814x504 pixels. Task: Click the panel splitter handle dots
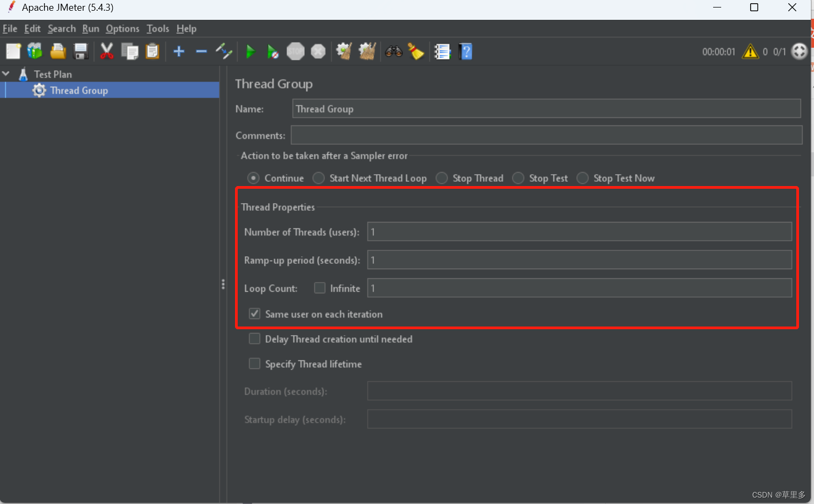[223, 284]
